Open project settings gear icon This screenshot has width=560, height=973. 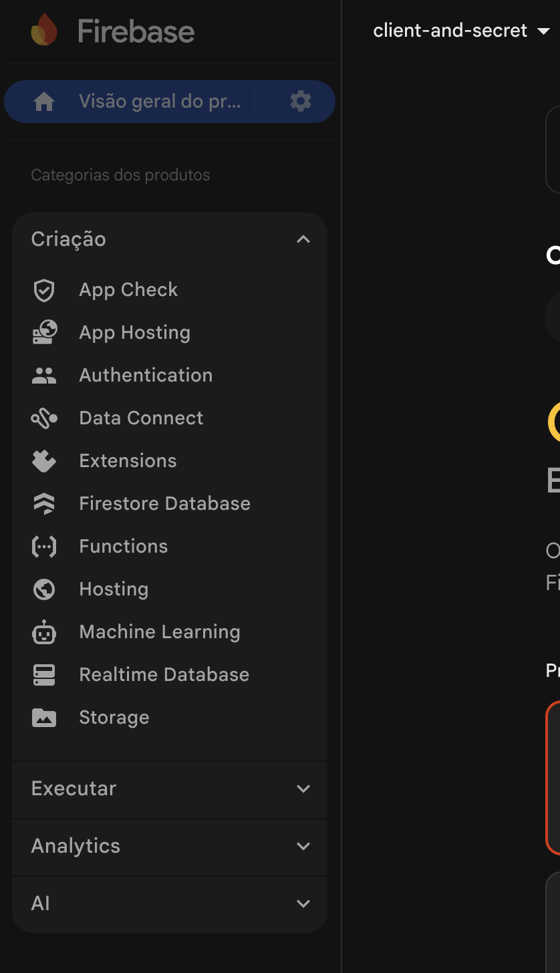point(301,102)
